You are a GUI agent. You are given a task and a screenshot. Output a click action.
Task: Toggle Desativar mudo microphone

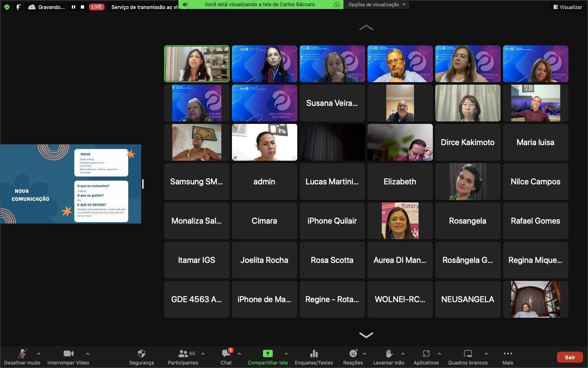point(22,354)
